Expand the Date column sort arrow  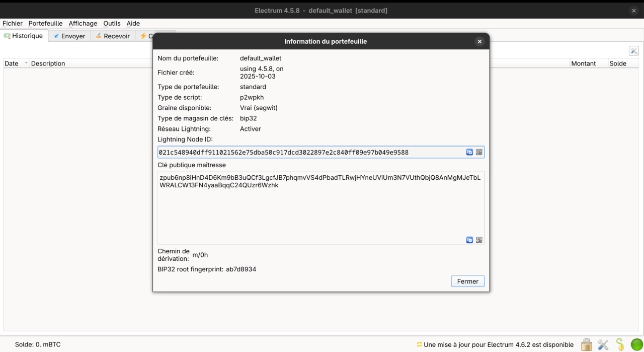click(26, 63)
